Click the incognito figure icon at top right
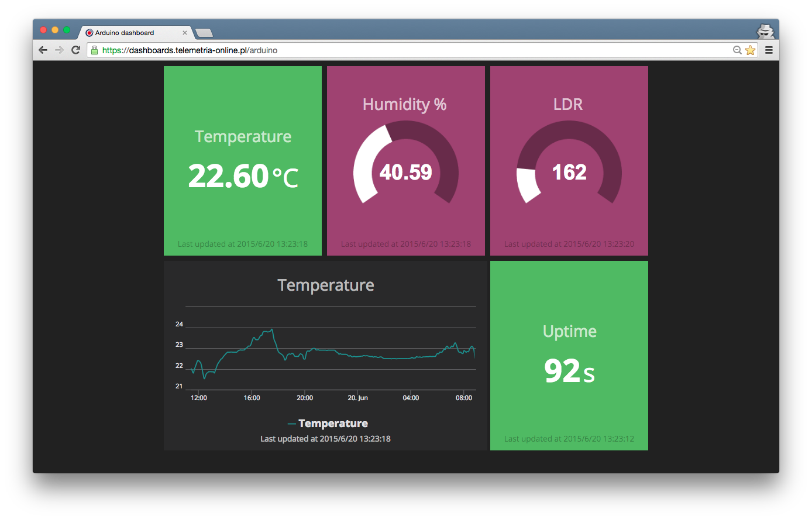The image size is (812, 520). [x=765, y=32]
